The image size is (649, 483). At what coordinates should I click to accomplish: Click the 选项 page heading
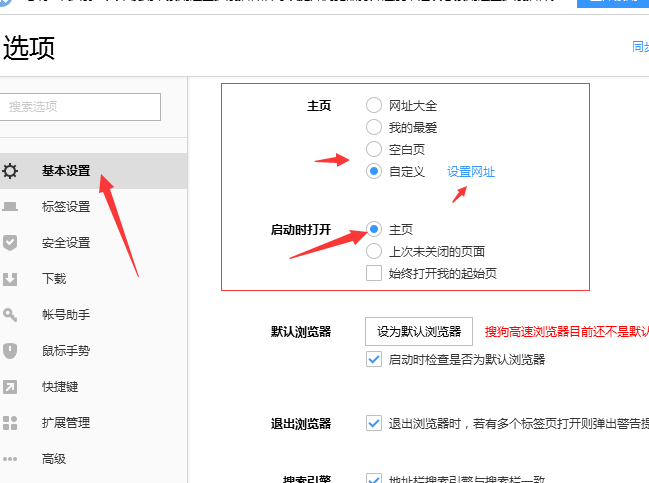click(29, 48)
